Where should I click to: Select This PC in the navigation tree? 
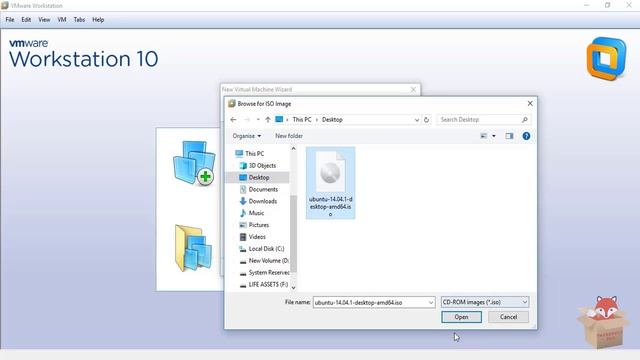tap(254, 153)
